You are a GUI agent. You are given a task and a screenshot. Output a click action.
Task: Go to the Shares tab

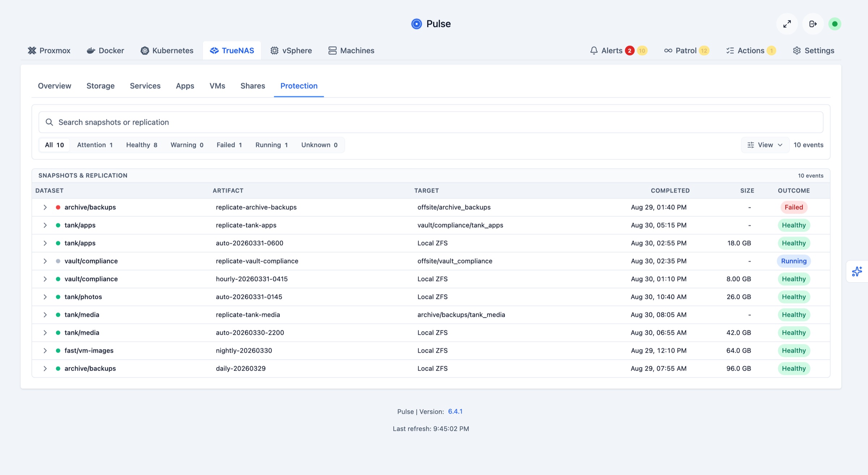(x=253, y=86)
